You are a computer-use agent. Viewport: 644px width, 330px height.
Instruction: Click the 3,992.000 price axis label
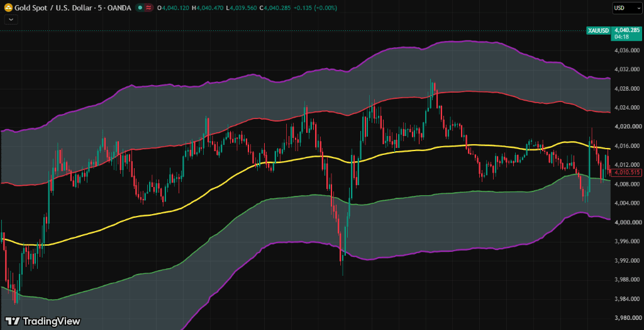click(627, 261)
